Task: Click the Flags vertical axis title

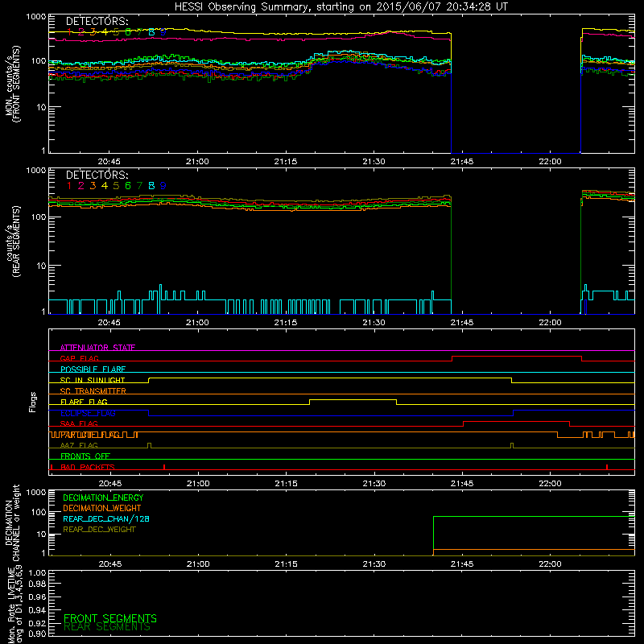Action: coord(33,402)
